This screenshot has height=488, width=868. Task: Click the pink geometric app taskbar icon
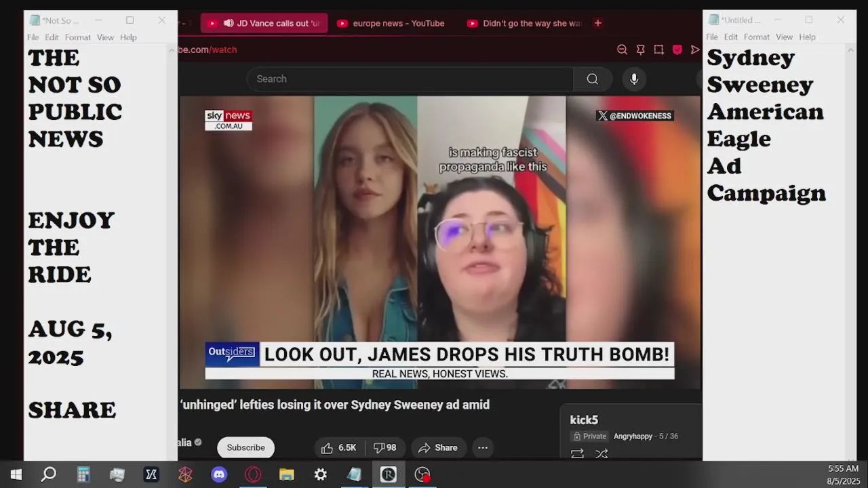[185, 474]
